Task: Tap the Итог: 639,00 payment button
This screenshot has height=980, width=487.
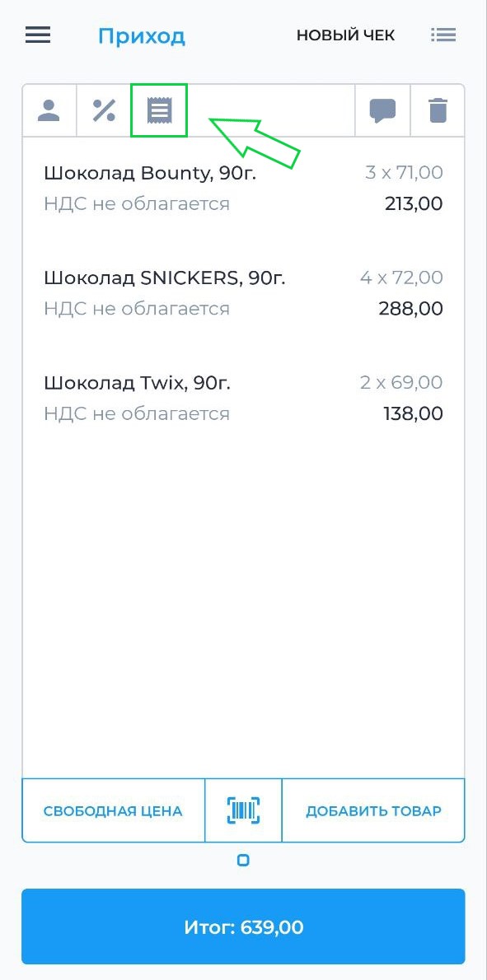Action: coord(243,926)
